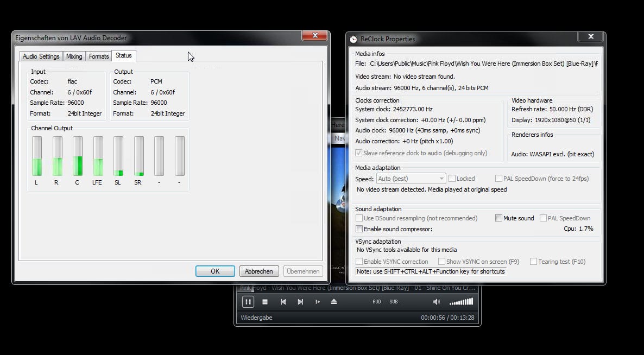Viewport: 644px width, 355px height.
Task: Check the Mute sound checkbox
Action: (x=499, y=218)
